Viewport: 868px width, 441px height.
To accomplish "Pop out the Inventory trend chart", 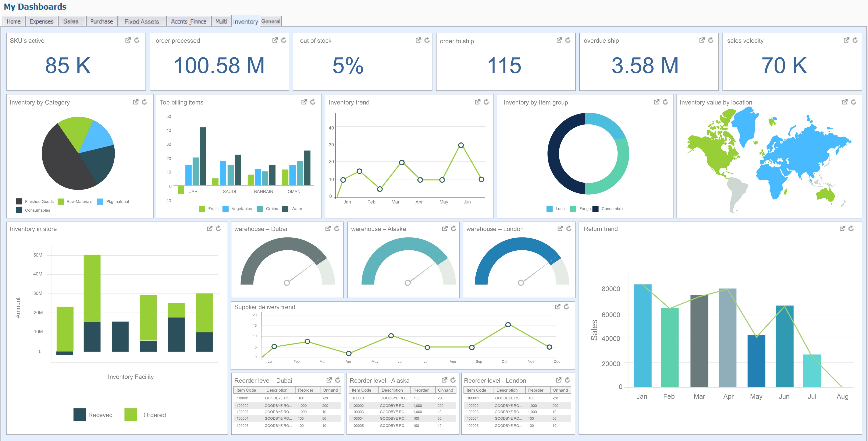I will tap(477, 102).
